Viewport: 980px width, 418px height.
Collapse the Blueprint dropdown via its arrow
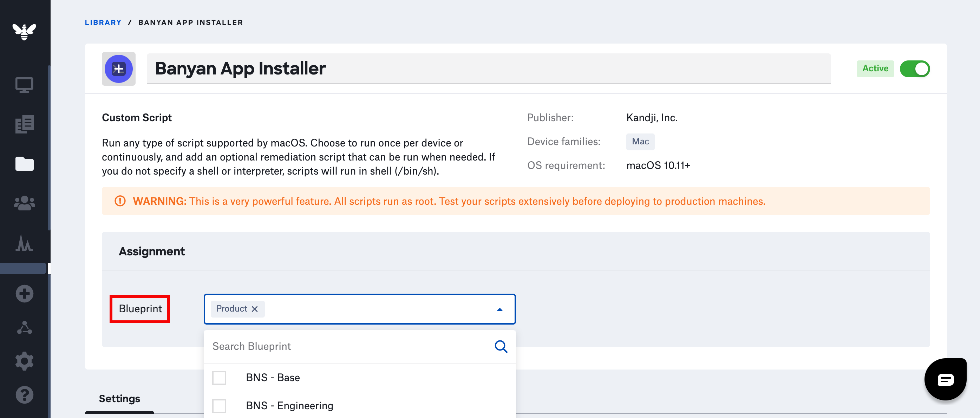click(499, 309)
